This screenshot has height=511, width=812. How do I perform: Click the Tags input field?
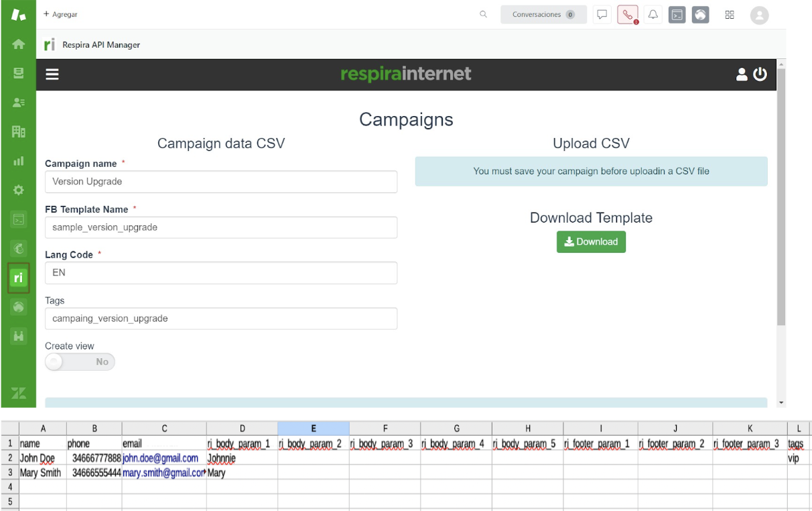pyautogui.click(x=221, y=319)
